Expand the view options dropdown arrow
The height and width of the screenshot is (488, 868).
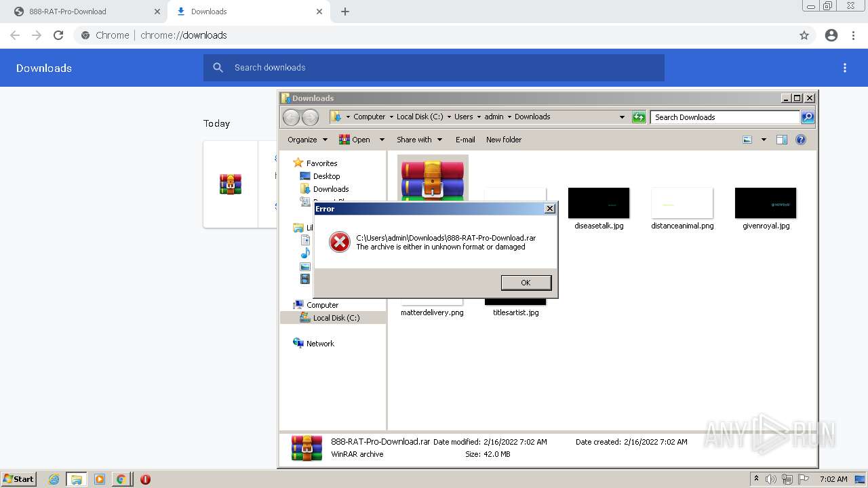764,140
